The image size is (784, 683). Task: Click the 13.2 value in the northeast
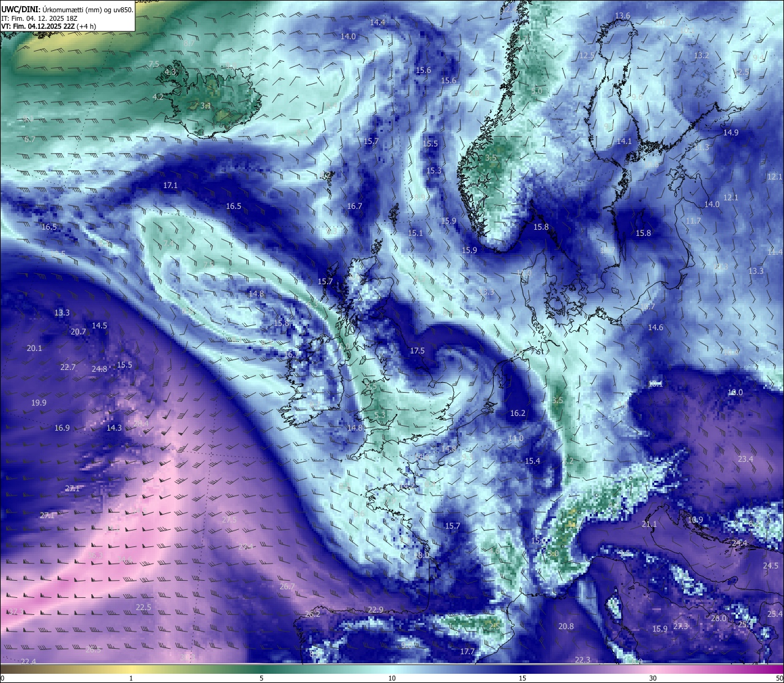701,56
